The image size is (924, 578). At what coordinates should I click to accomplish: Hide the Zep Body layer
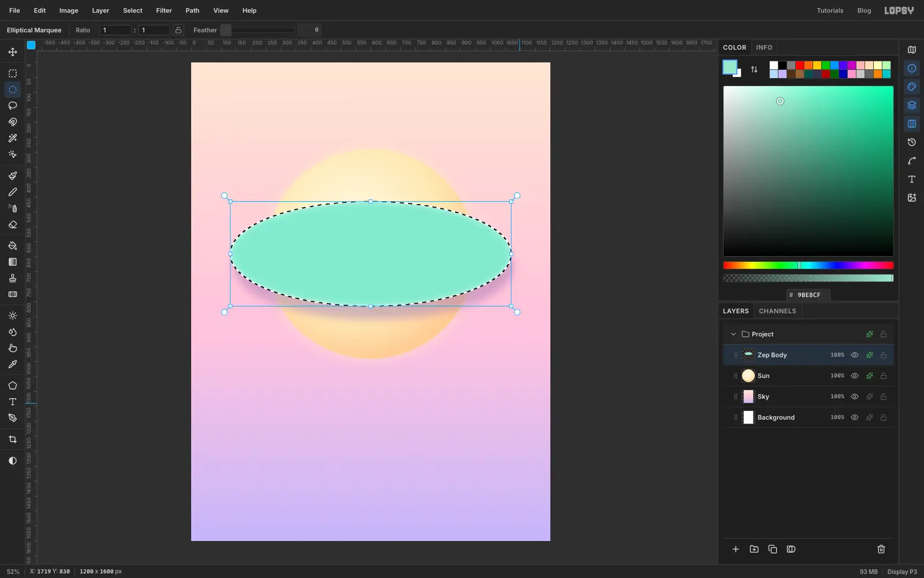pyautogui.click(x=855, y=355)
